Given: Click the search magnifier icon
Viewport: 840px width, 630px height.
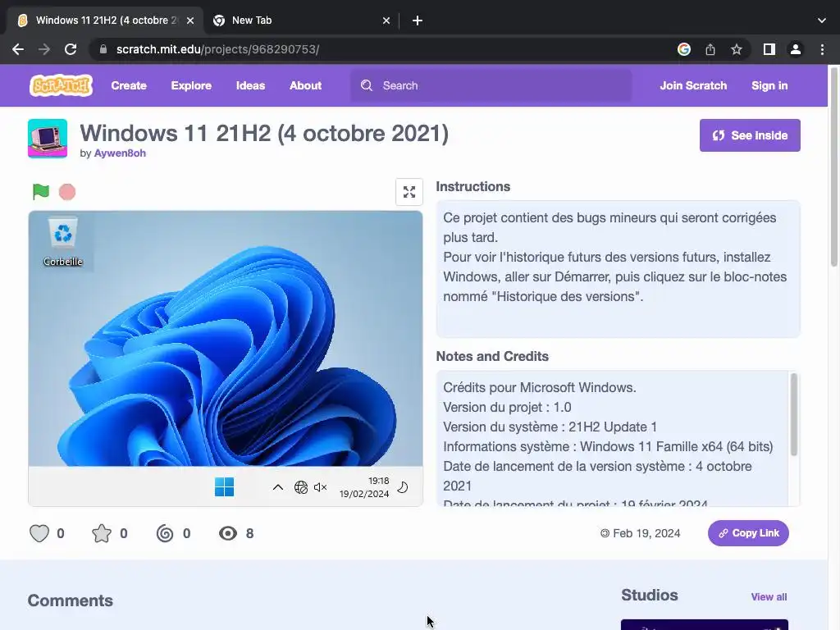Looking at the screenshot, I should point(367,85).
